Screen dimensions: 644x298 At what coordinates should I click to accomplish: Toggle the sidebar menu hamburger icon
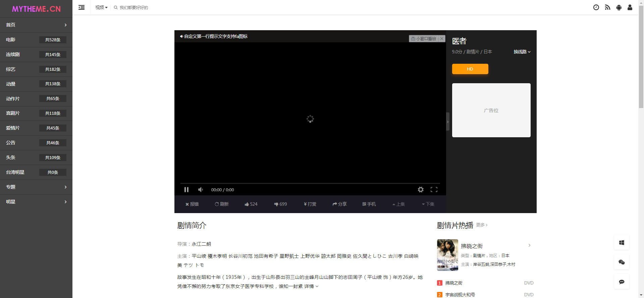(82, 7)
